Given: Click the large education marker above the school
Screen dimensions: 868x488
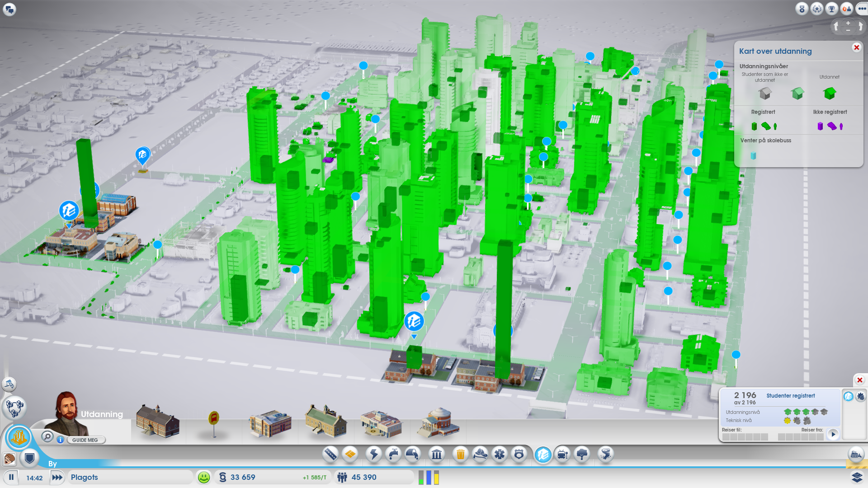Looking at the screenshot, I should click(414, 322).
